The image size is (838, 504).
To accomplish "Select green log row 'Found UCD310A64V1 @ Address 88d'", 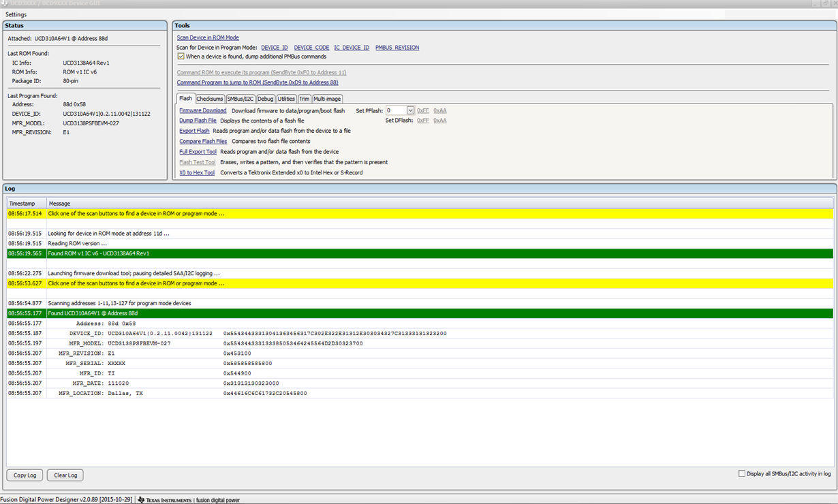I will click(x=420, y=313).
